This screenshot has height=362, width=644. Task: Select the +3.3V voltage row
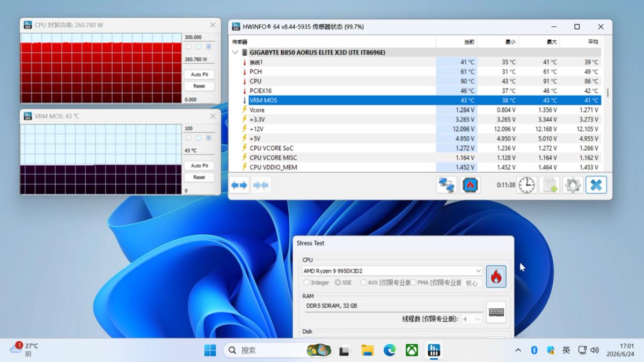pyautogui.click(x=416, y=120)
